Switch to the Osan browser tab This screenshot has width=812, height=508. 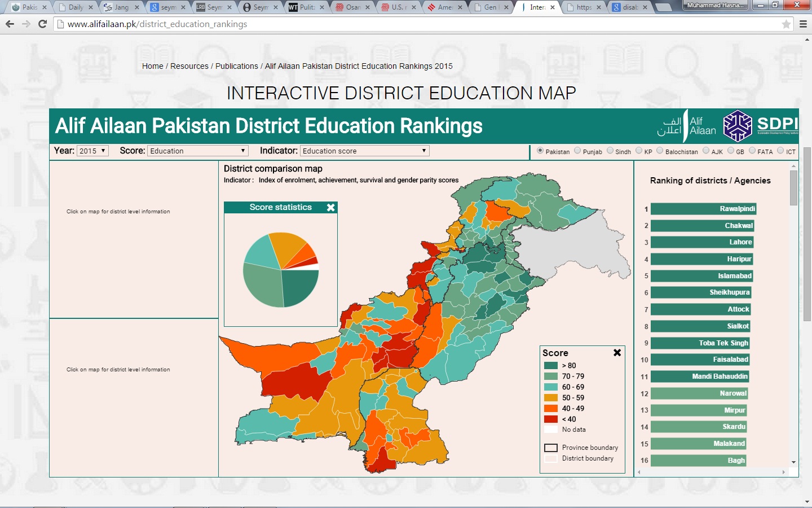[352, 7]
